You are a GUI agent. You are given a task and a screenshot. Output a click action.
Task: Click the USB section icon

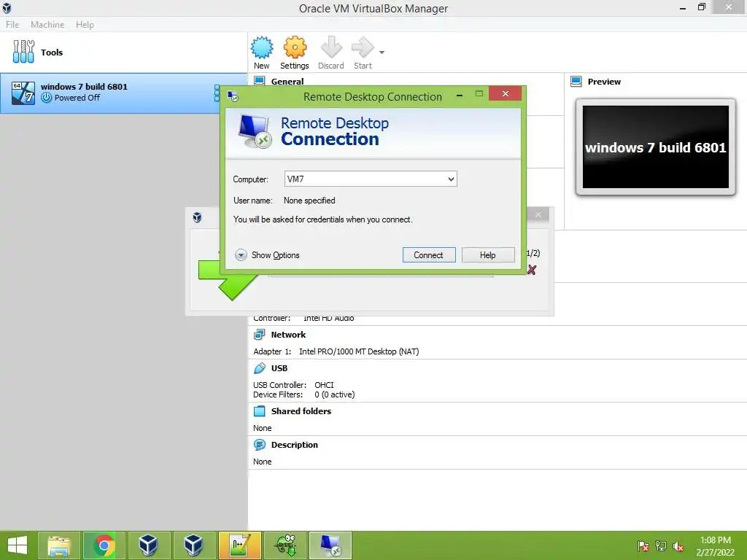point(260,368)
